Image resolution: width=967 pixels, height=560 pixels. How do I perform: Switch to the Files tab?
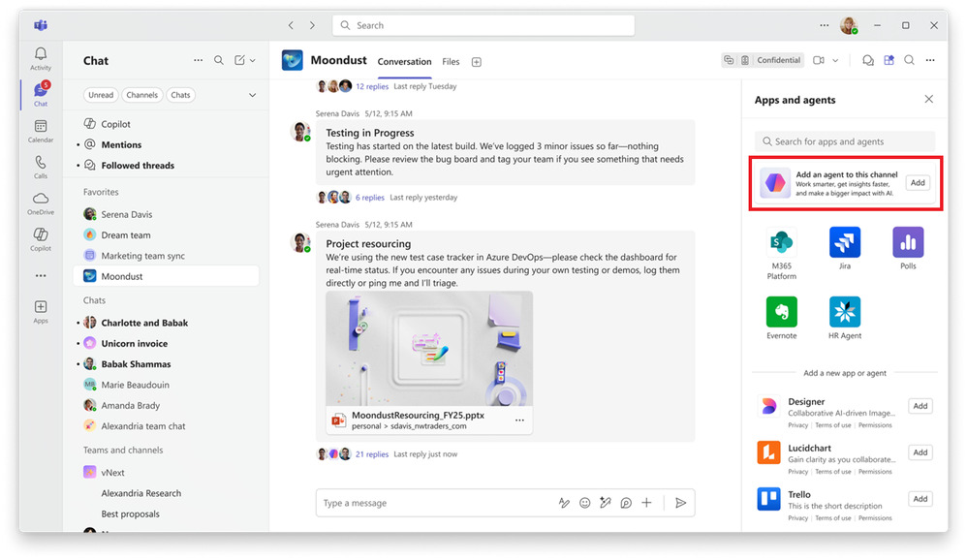pyautogui.click(x=451, y=62)
